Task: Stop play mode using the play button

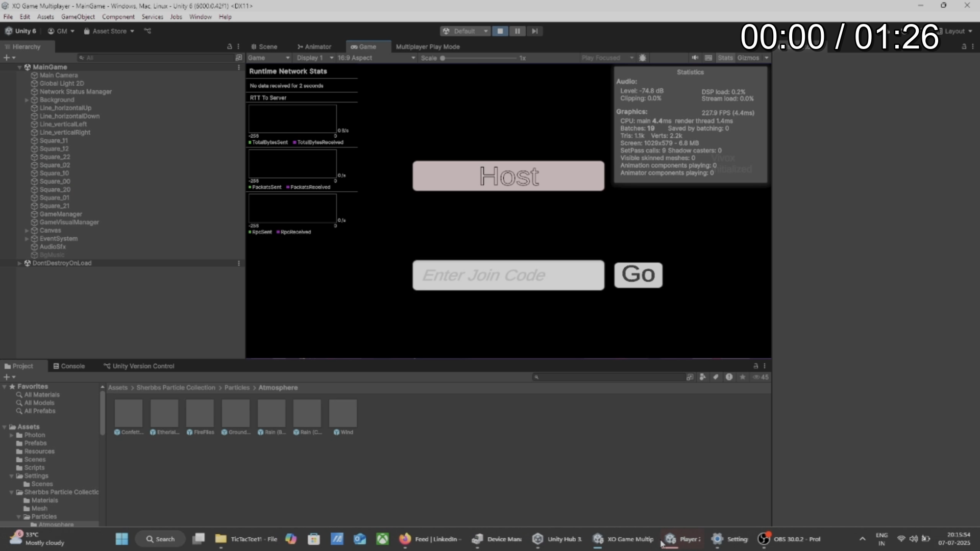Action: [x=500, y=31]
